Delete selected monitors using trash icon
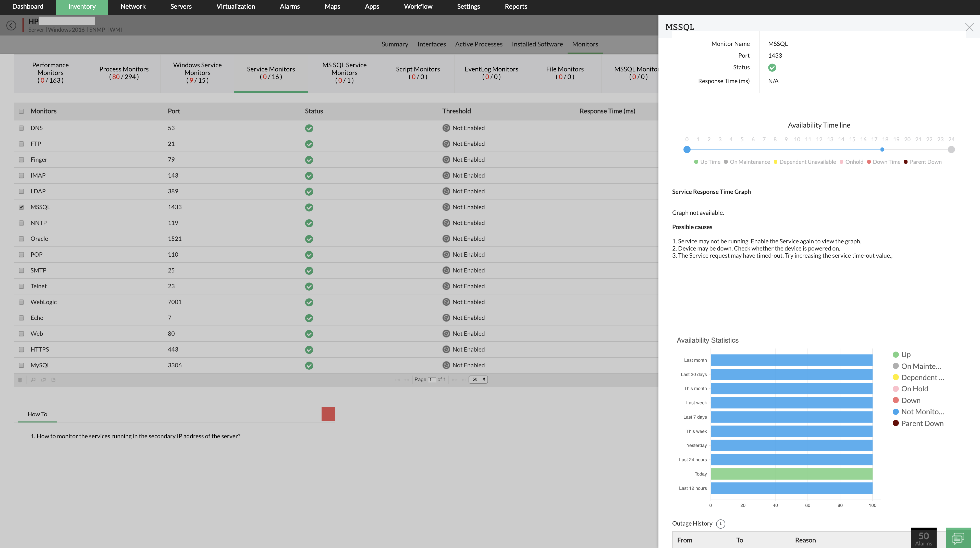The width and height of the screenshot is (980, 548). (x=20, y=380)
